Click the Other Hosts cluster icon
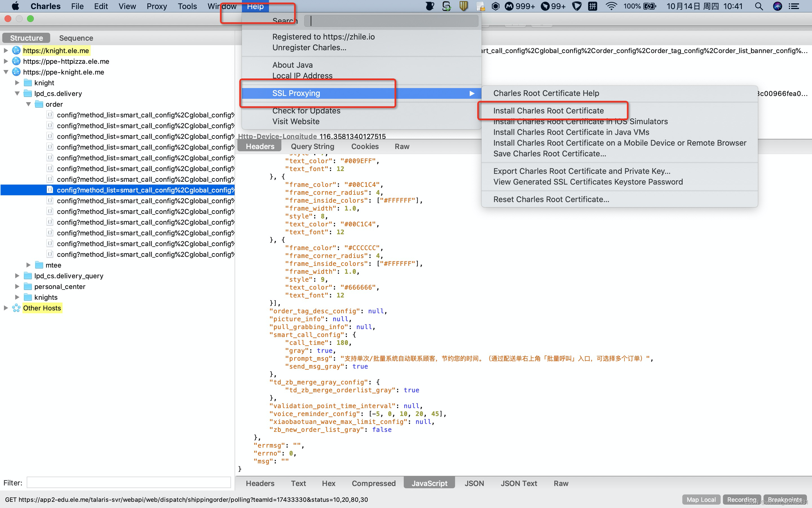The width and height of the screenshot is (812, 508). click(x=16, y=308)
